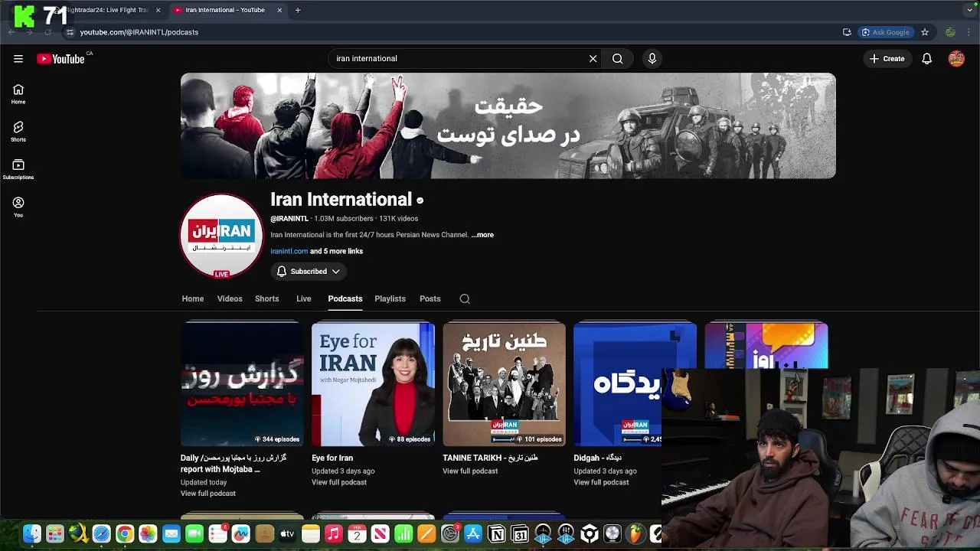
Task: Open Finder from the dock
Action: click(31, 534)
